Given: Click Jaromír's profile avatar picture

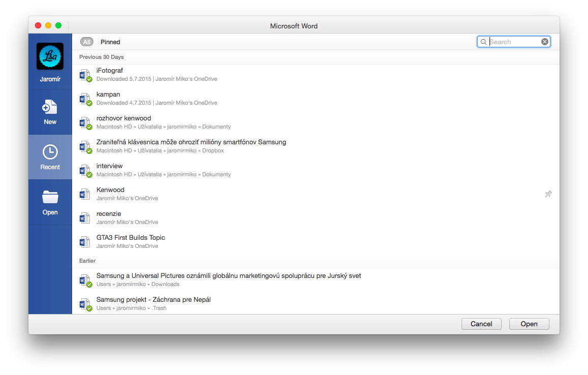Looking at the screenshot, I should point(50,56).
